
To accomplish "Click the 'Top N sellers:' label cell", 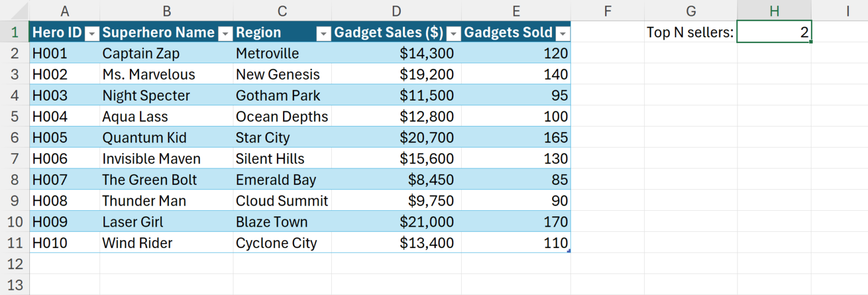I will (690, 32).
